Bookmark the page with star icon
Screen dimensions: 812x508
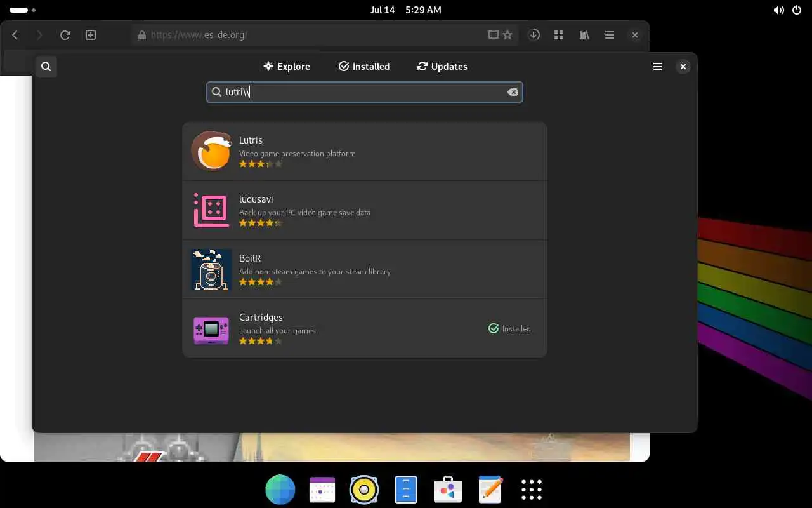pyautogui.click(x=507, y=35)
